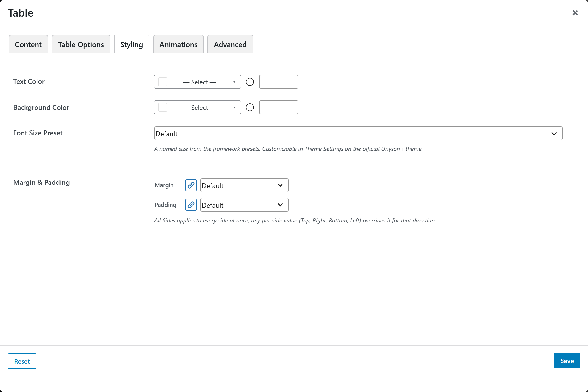Image resolution: width=588 pixels, height=392 pixels.
Task: Toggle the Margin link-sides icon
Action: pyautogui.click(x=191, y=185)
